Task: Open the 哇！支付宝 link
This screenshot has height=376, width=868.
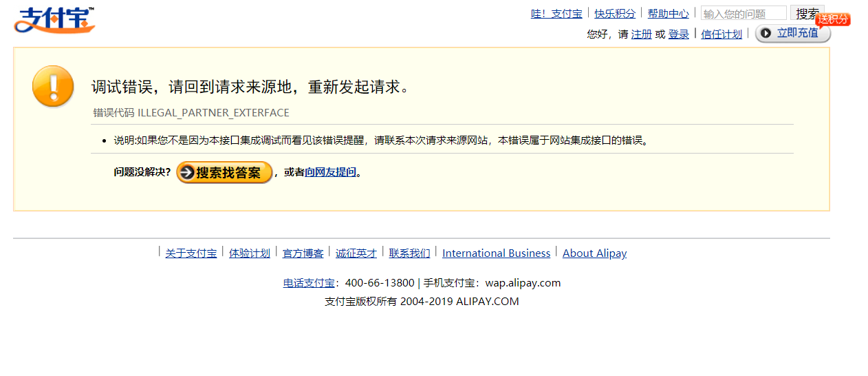Action: point(556,14)
